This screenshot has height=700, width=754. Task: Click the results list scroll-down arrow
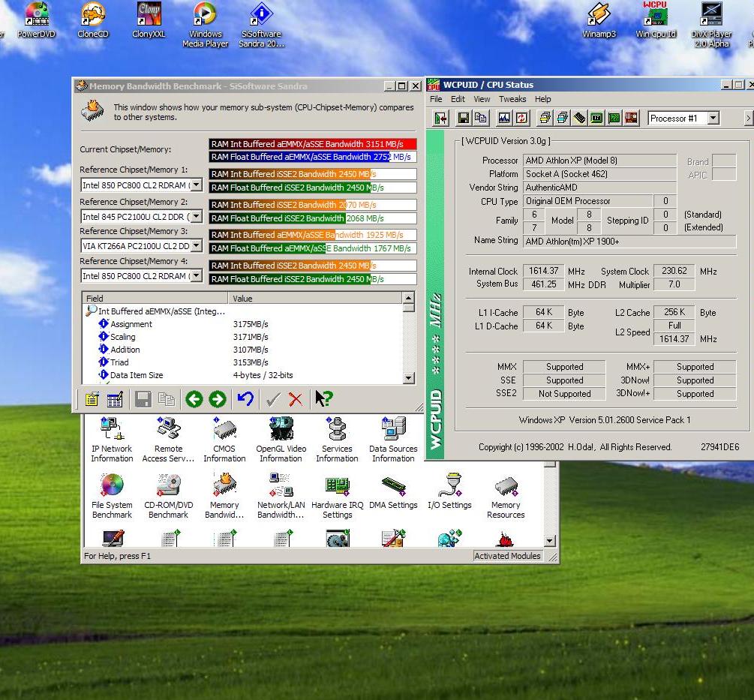pyautogui.click(x=408, y=378)
